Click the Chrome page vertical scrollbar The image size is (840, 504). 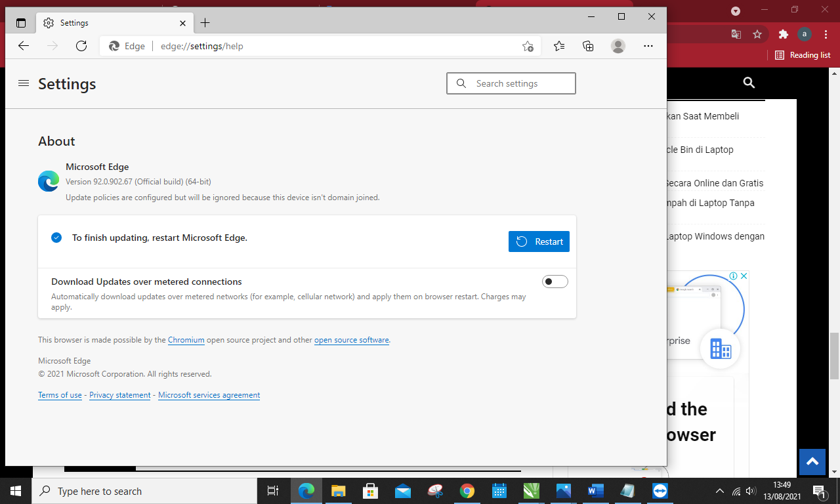[834, 356]
